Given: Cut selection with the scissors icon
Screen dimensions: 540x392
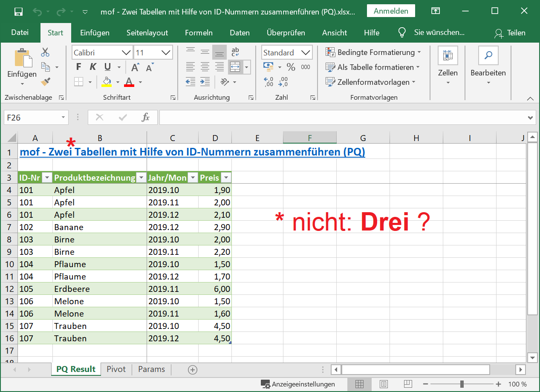Looking at the screenshot, I should 45,53.
